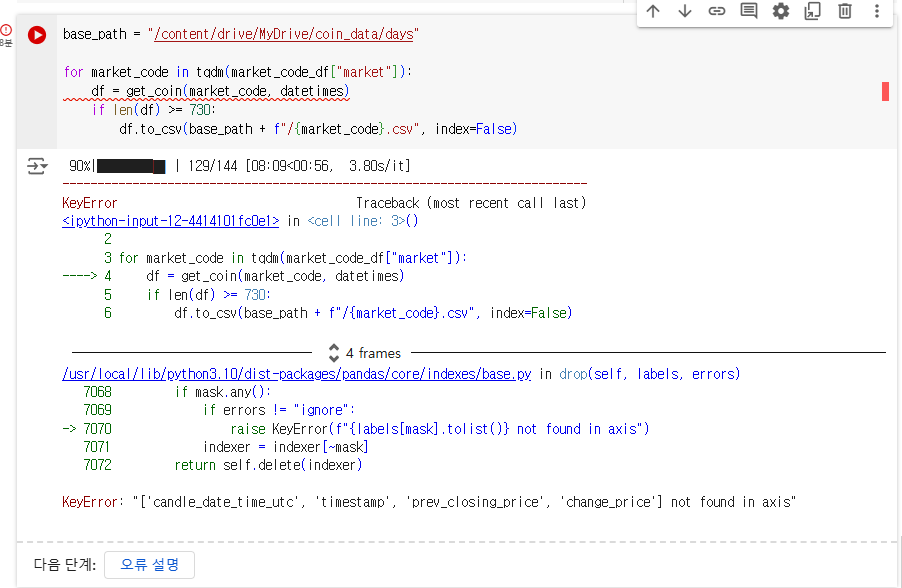
Task: Expand the 4 frames collapsed traceback
Action: pyautogui.click(x=365, y=353)
